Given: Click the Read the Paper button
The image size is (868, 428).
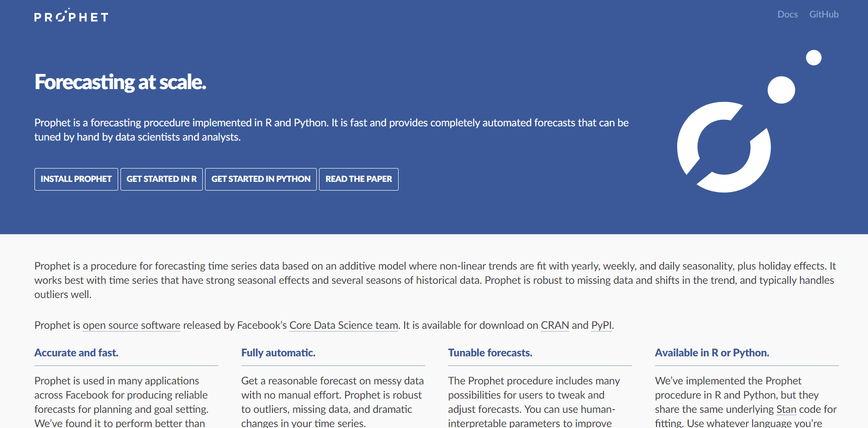Looking at the screenshot, I should coord(359,179).
